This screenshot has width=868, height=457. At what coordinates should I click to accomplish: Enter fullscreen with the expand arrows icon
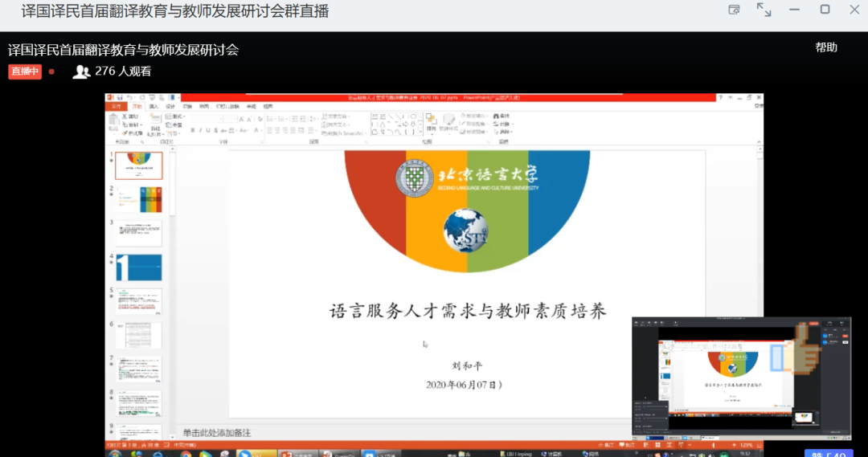coord(764,10)
